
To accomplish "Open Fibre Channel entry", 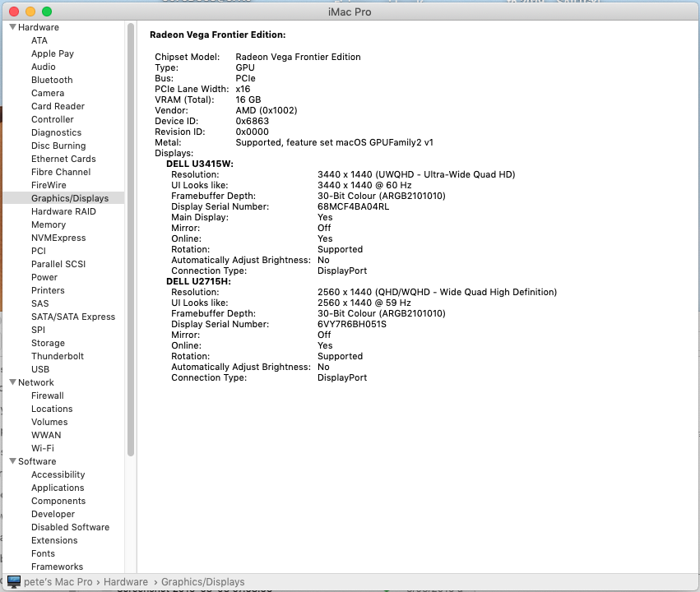I will click(x=61, y=172).
